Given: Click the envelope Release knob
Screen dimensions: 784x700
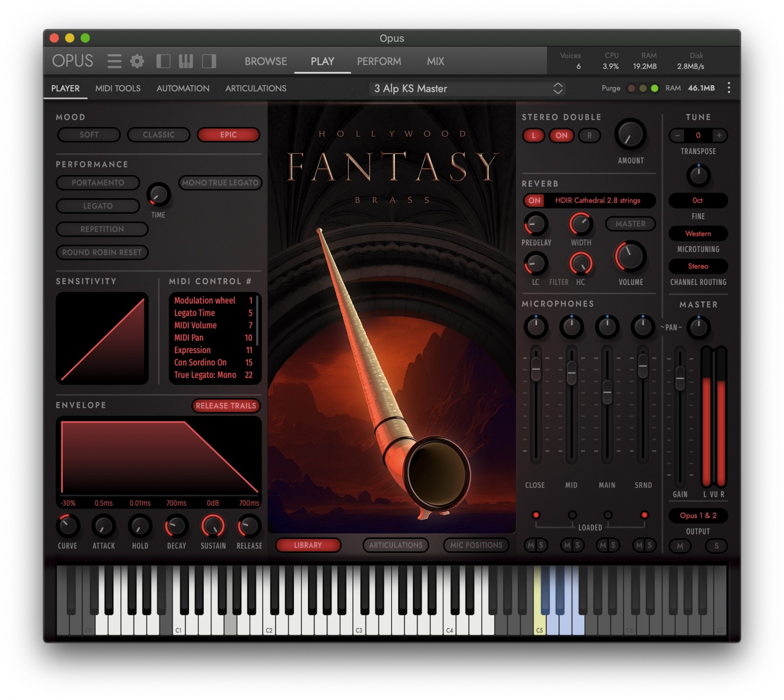Looking at the screenshot, I should click(249, 526).
